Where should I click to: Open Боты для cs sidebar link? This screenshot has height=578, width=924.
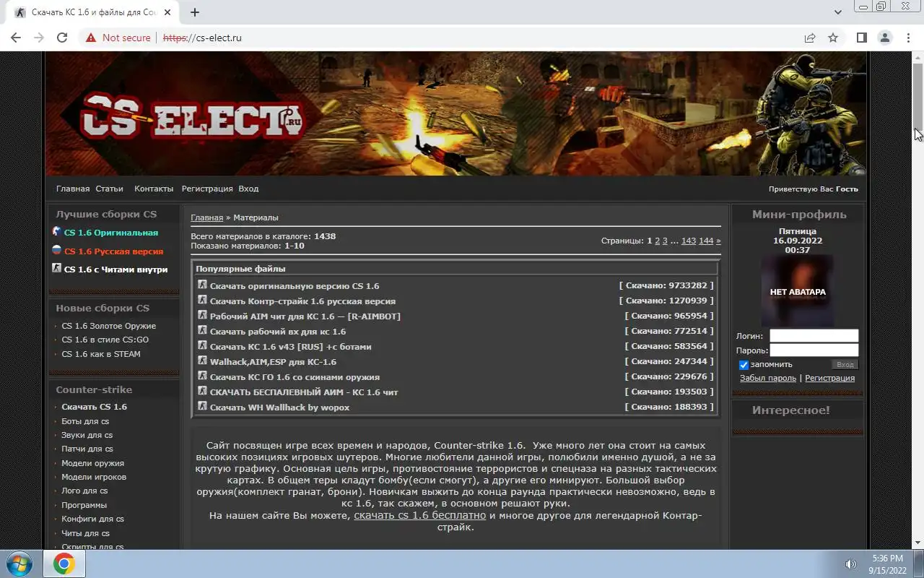coord(85,421)
